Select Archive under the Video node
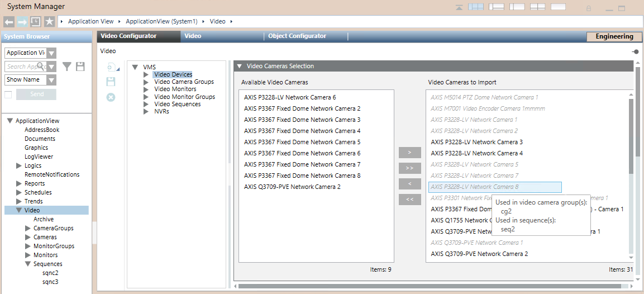The height and width of the screenshot is (294, 644). click(44, 219)
